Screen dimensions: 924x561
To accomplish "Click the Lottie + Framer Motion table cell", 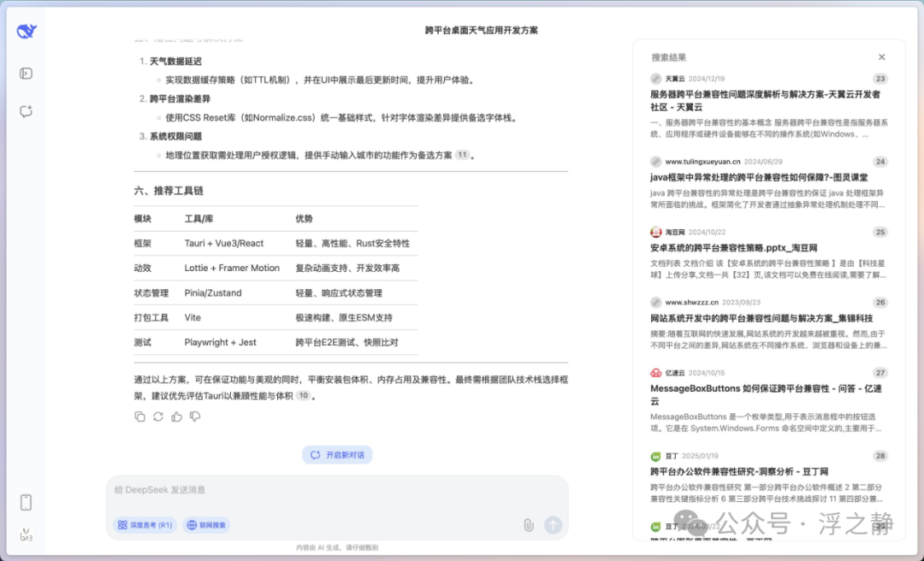I will [232, 269].
